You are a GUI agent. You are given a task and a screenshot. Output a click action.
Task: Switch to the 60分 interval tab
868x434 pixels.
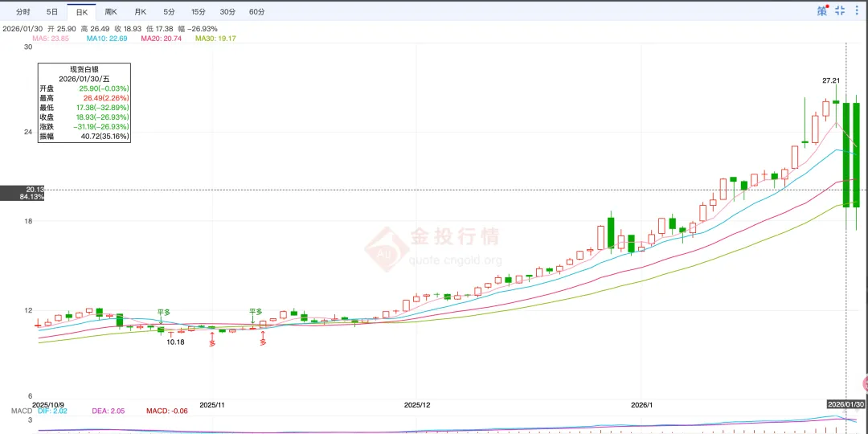[x=256, y=11]
